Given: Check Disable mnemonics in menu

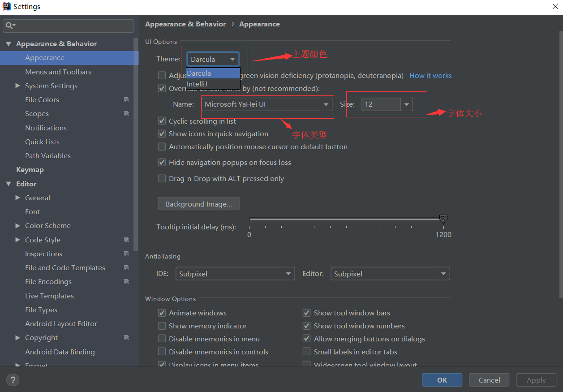Looking at the screenshot, I should click(x=162, y=339).
